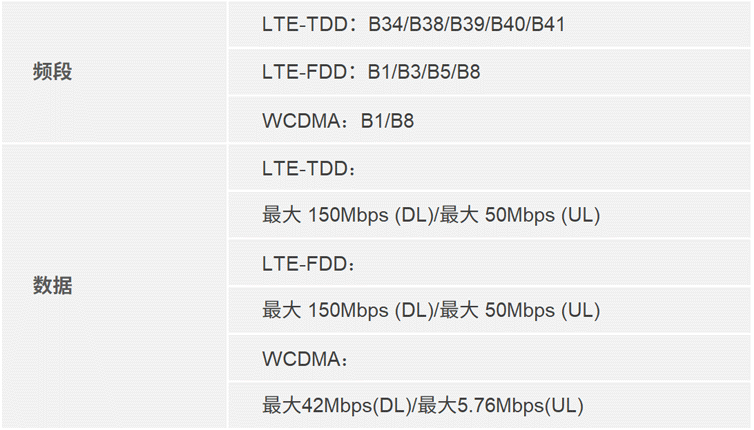Viewport: 754px width, 430px height.
Task: Click the first 150Mbps (DL) speed row
Action: (x=489, y=215)
